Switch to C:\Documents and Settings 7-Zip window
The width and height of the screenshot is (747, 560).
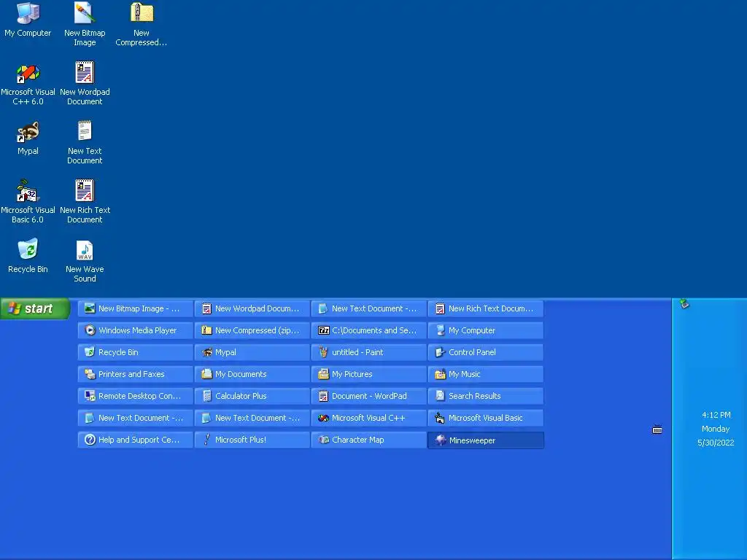tap(369, 330)
